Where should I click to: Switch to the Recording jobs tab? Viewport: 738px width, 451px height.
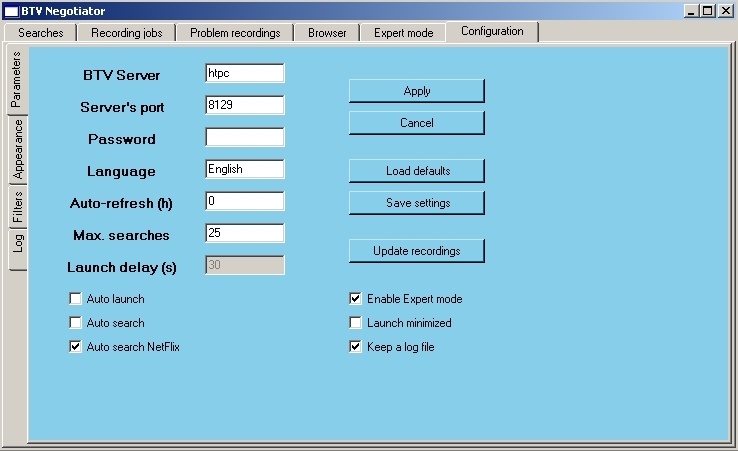tap(127, 33)
